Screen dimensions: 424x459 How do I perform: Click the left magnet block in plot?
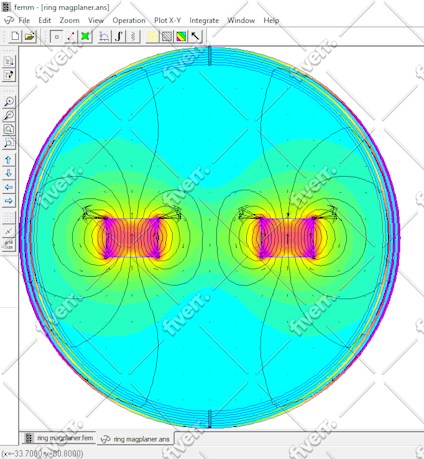132,238
